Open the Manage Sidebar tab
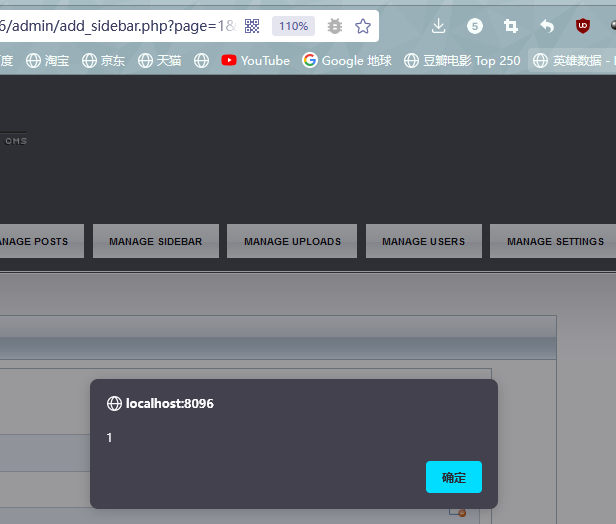The height and width of the screenshot is (524, 616). [x=156, y=241]
